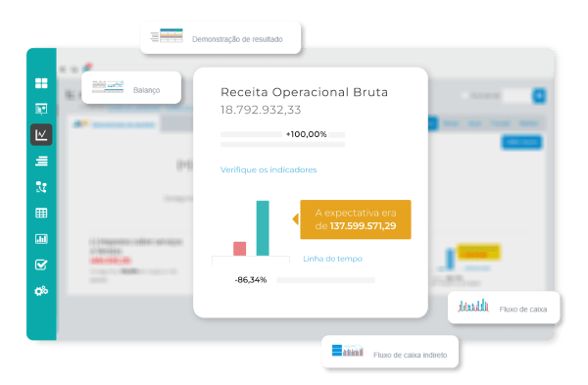Open the Fluxo de caixa indireto card
This screenshot has height=385, width=588.
click(x=390, y=352)
